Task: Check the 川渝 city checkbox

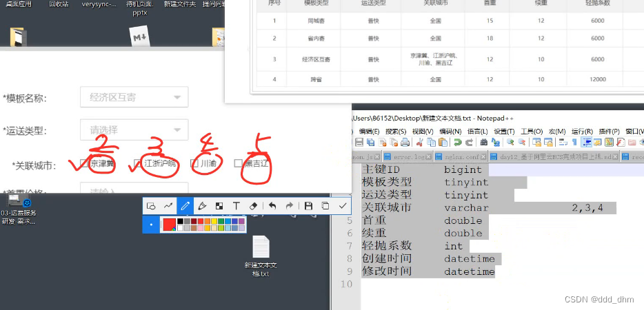Action: point(194,163)
